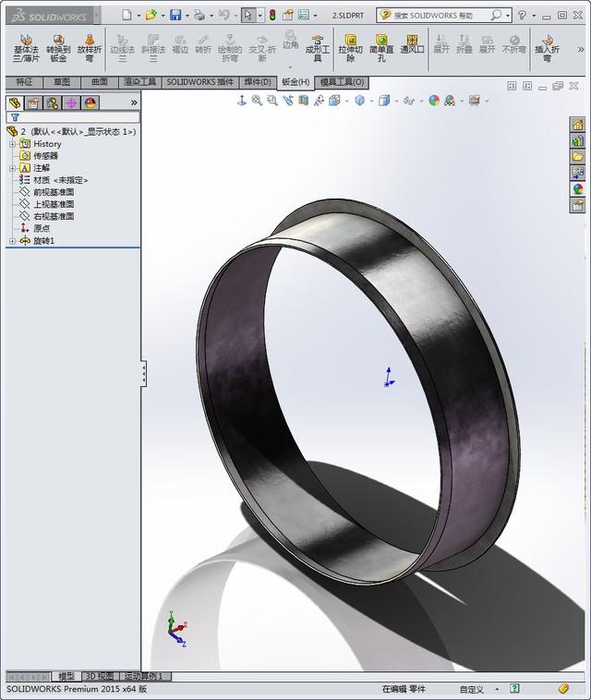This screenshot has height=700, width=591.
Task: Expand the History tree node
Action: click(x=13, y=144)
